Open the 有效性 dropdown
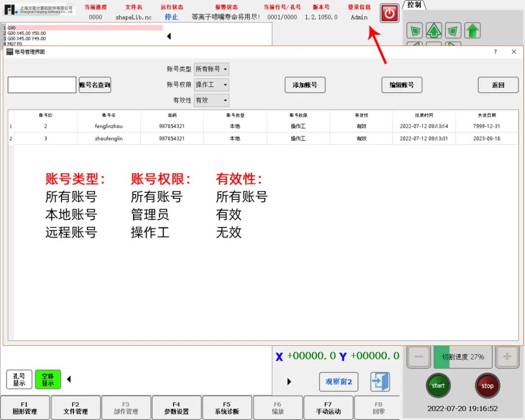The width and height of the screenshot is (525, 420). [x=211, y=100]
